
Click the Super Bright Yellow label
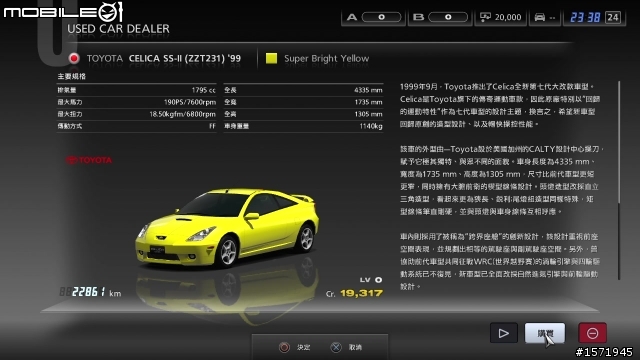(x=327, y=58)
